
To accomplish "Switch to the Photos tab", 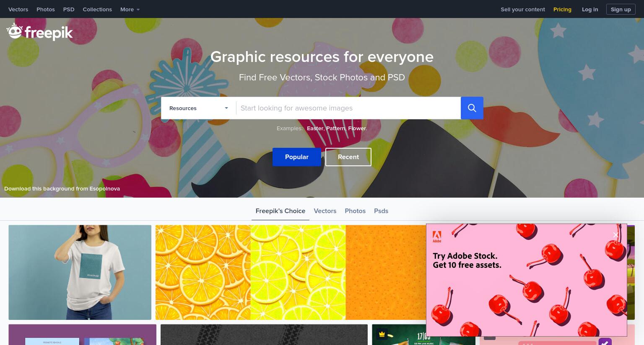I will 355,211.
